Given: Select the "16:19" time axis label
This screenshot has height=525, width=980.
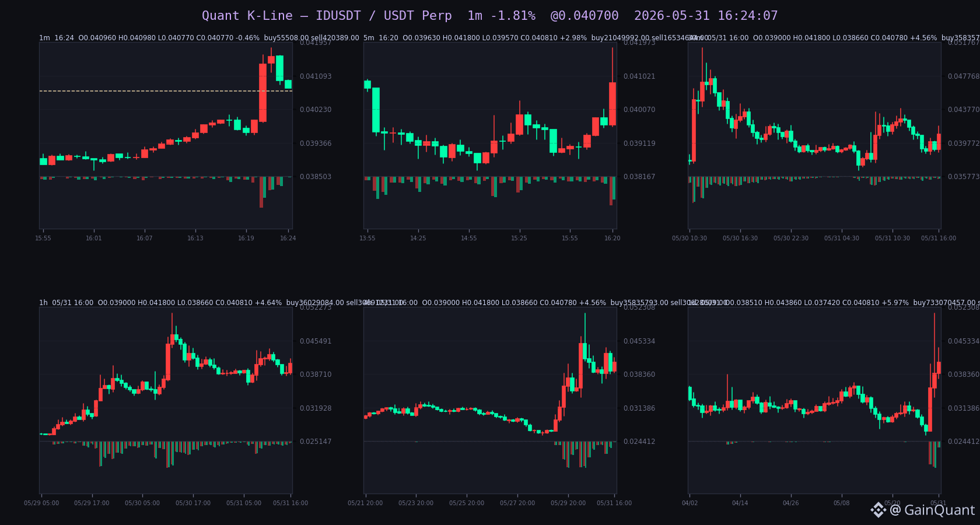Looking at the screenshot, I should (x=246, y=238).
